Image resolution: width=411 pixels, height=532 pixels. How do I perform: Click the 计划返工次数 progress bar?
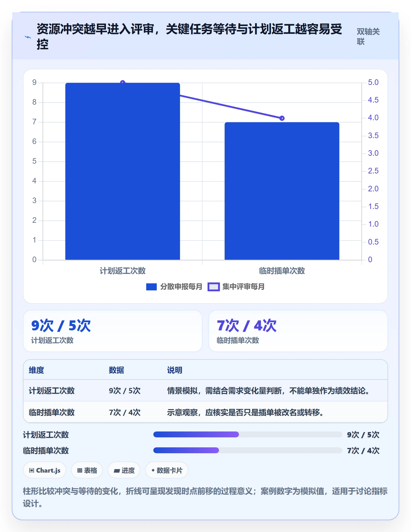pos(247,434)
